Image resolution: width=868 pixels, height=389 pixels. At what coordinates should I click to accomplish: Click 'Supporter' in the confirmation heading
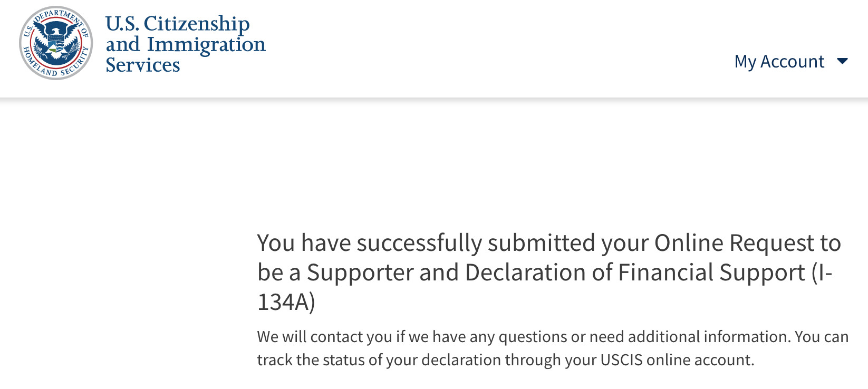(x=360, y=273)
